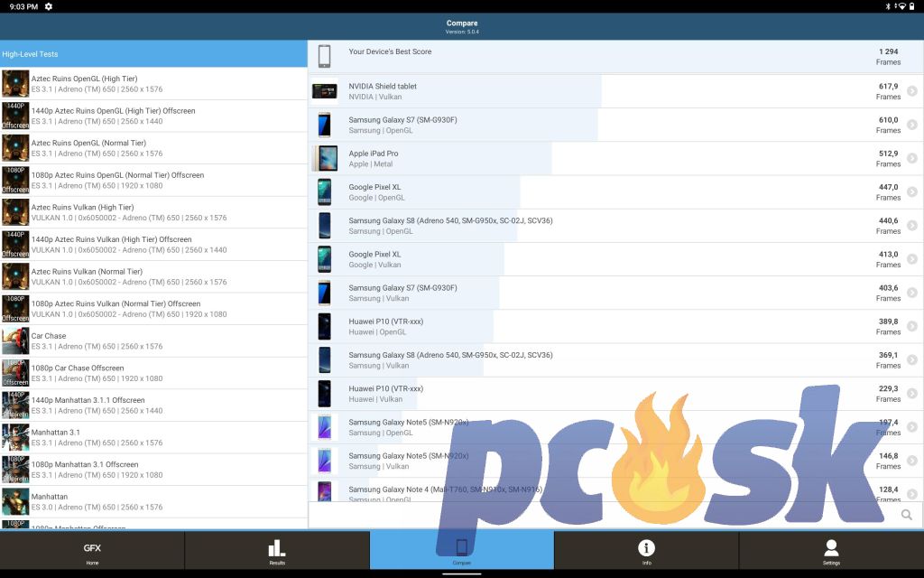The width and height of the screenshot is (924, 578).
Task: Tap the 1080p Car Chase Offscreen thumbnail
Action: pyautogui.click(x=15, y=373)
